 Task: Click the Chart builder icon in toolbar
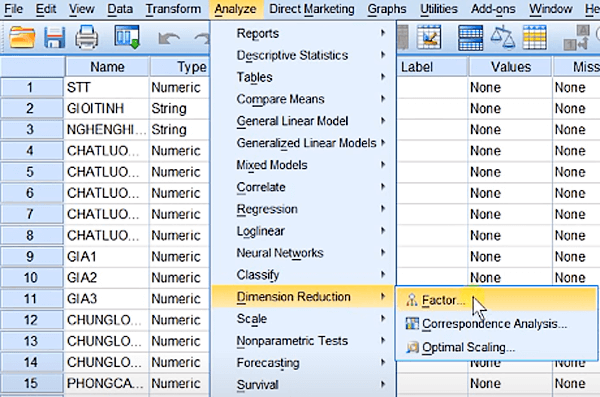(429, 37)
